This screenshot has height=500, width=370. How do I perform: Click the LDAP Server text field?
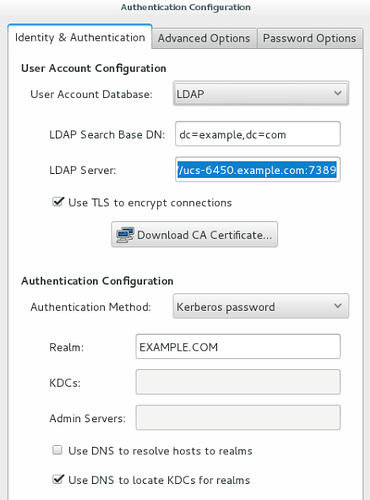258,170
